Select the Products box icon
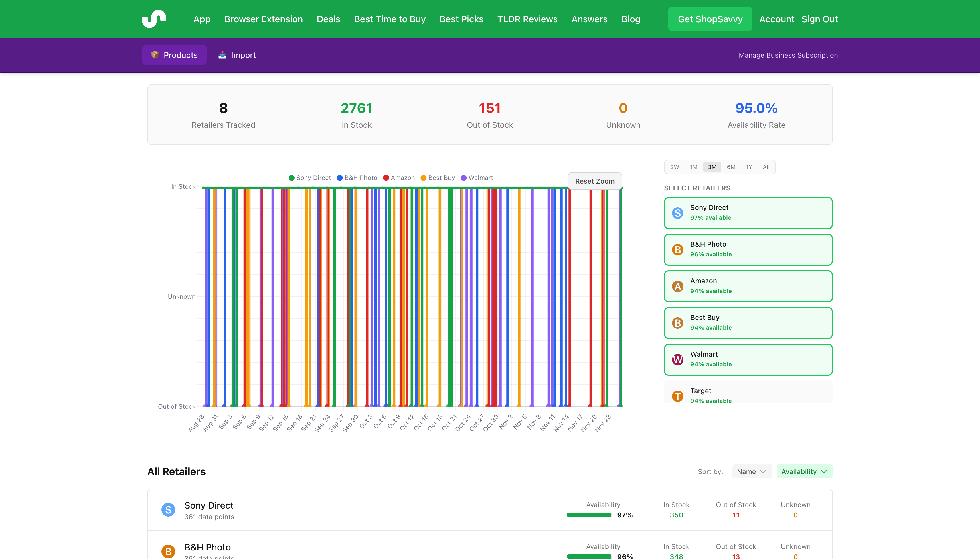Image resolution: width=980 pixels, height=559 pixels. 156,54
